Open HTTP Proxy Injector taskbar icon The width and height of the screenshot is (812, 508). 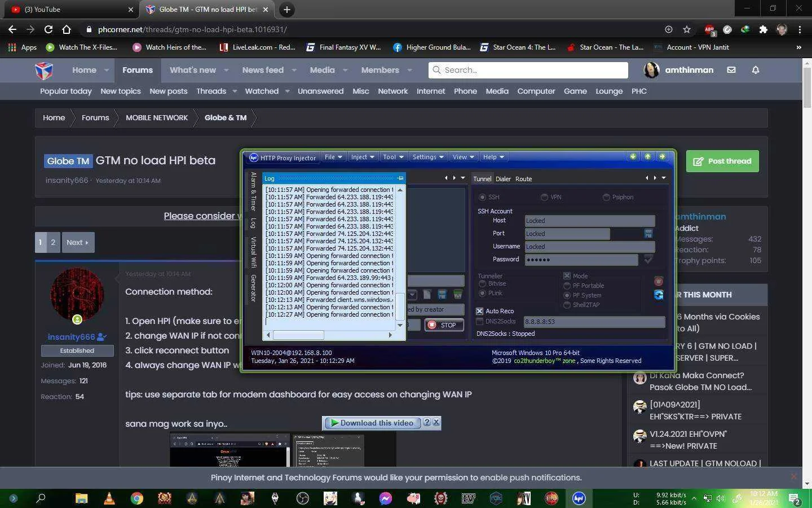coord(579,498)
